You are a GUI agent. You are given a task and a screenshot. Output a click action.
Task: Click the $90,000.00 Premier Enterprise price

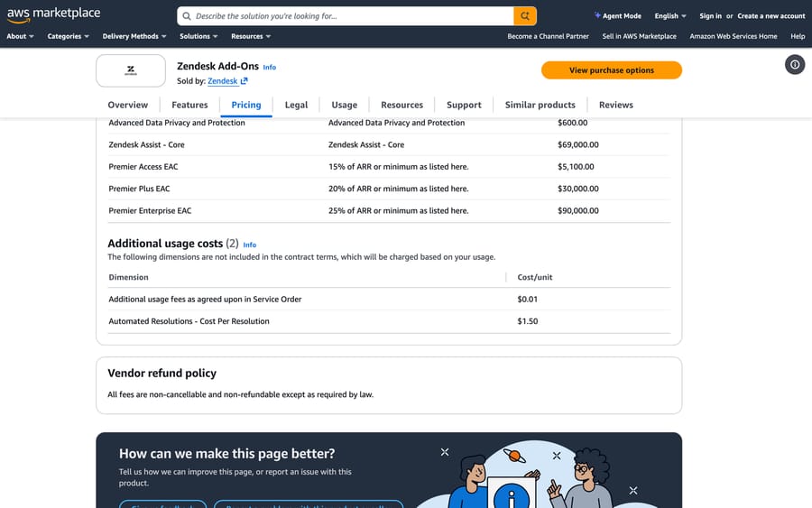[578, 211]
